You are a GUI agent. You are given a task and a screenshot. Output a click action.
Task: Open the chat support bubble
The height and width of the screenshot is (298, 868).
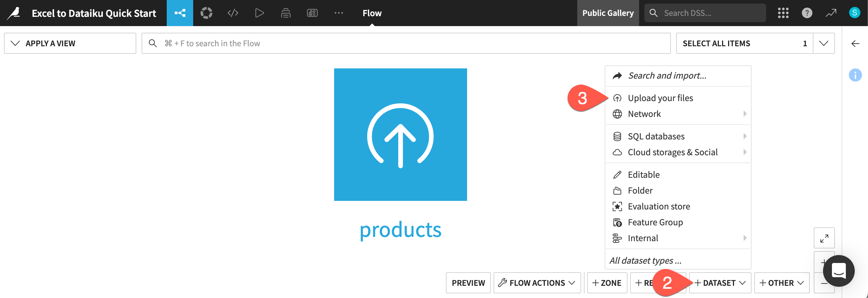tap(839, 271)
